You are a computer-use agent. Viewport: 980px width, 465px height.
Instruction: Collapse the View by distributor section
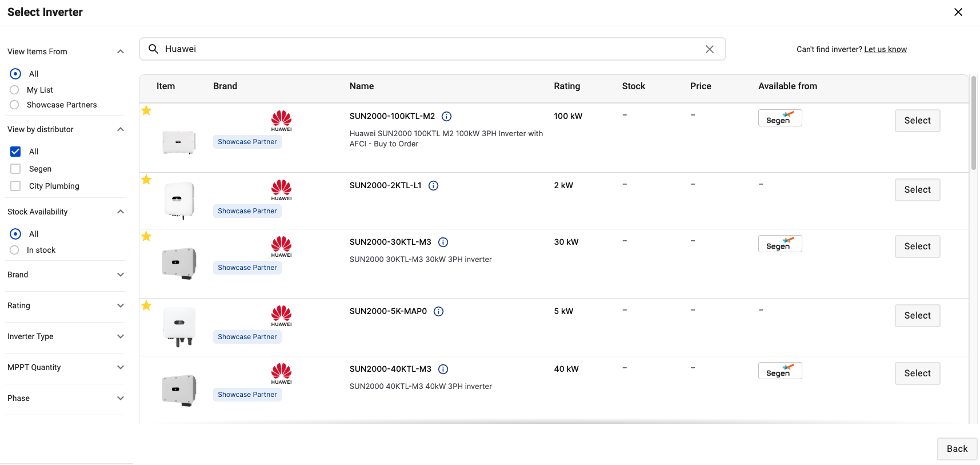pyautogui.click(x=121, y=129)
